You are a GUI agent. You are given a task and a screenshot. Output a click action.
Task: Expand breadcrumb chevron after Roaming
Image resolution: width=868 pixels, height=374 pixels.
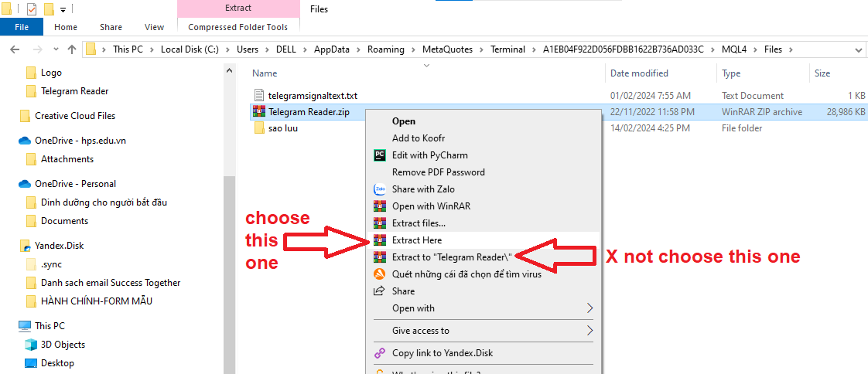coord(414,49)
